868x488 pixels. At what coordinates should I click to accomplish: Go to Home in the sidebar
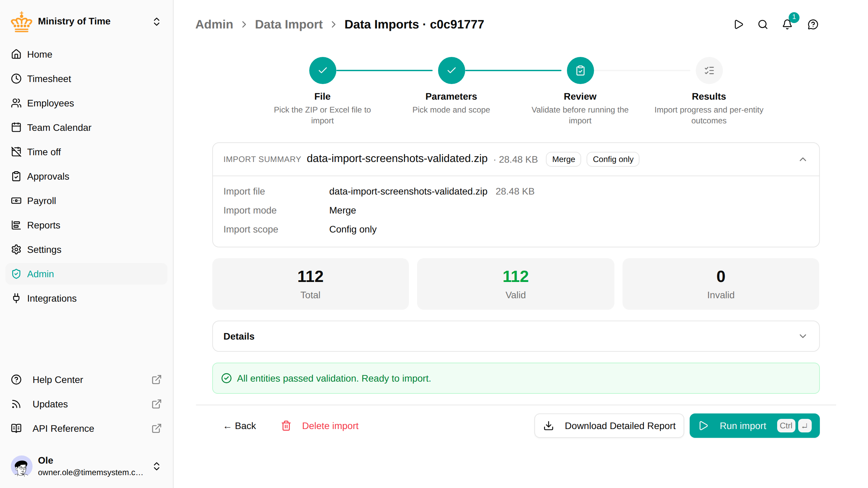pos(87,54)
